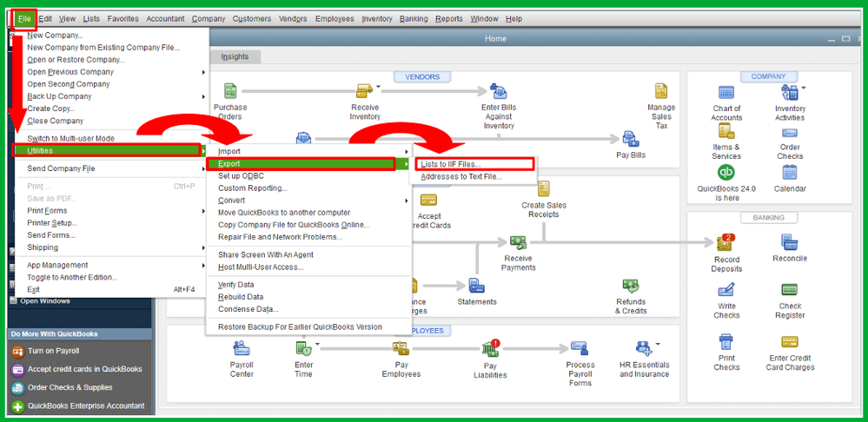The height and width of the screenshot is (422, 868).
Task: Open Process Payroll Forms icon
Action: [579, 348]
